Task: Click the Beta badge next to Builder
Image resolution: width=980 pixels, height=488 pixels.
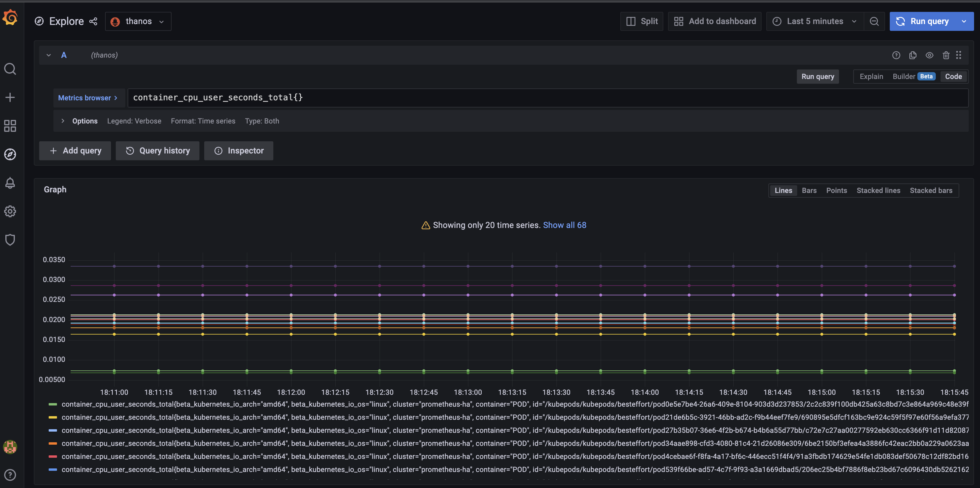Action: click(926, 77)
